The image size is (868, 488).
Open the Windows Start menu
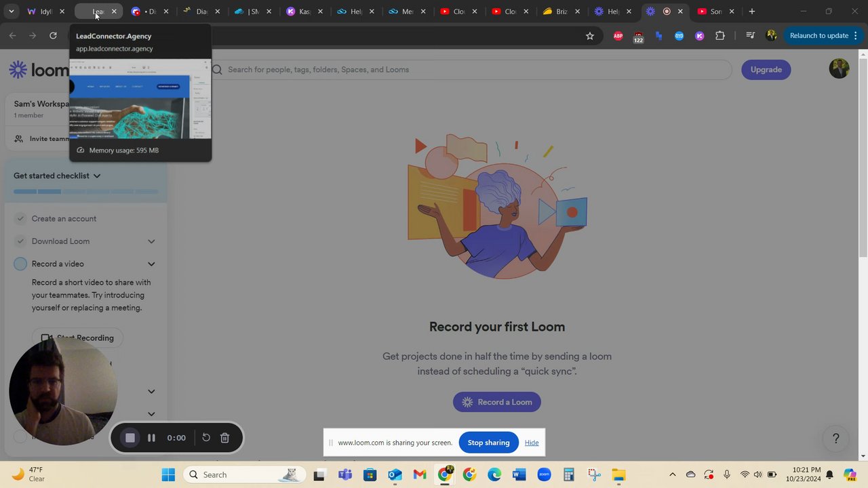tap(168, 474)
